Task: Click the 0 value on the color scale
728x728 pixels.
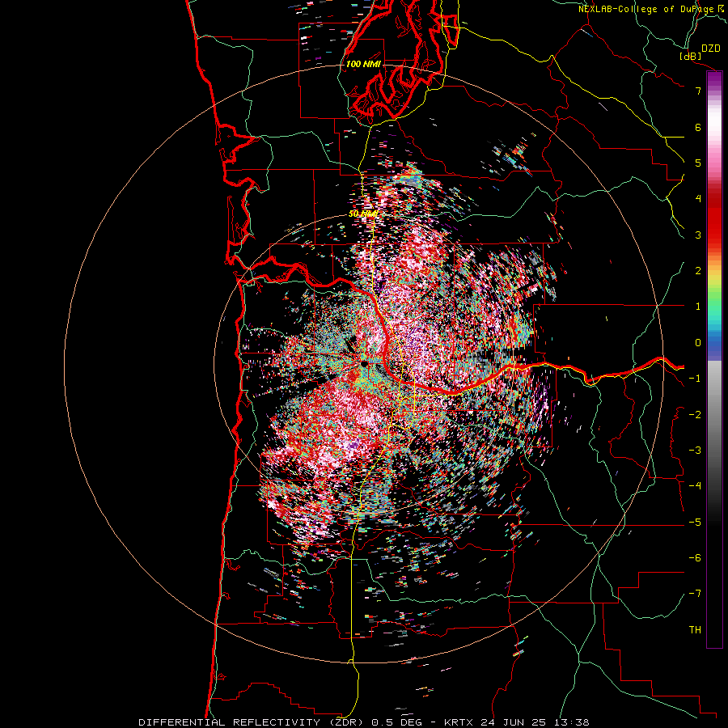Action: (x=698, y=343)
